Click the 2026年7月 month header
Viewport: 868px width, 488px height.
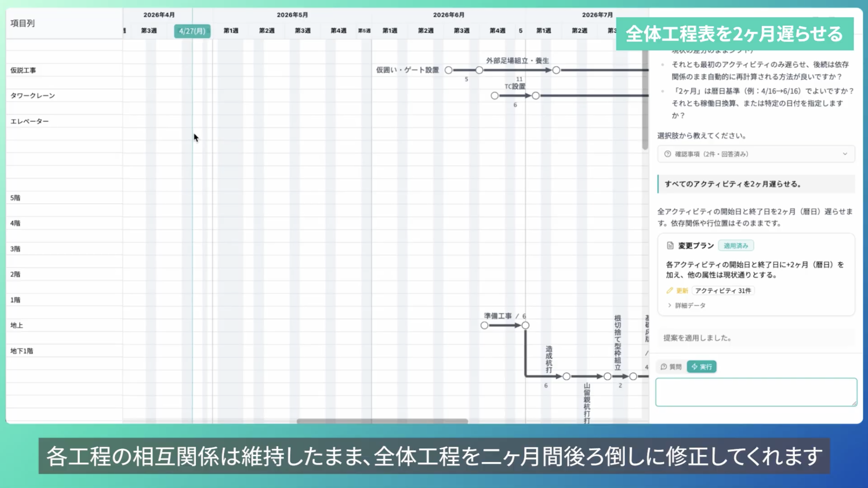coord(597,15)
